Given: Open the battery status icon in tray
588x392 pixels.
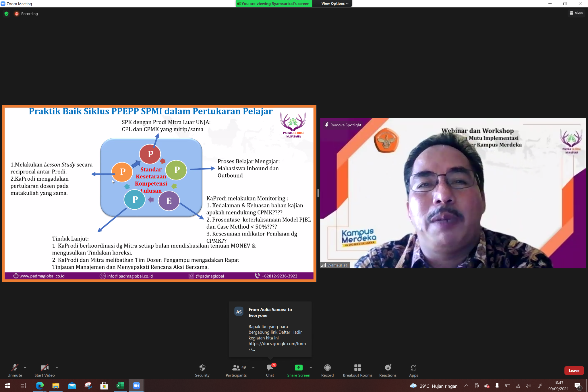Looking at the screenshot, I should pyautogui.click(x=508, y=386).
